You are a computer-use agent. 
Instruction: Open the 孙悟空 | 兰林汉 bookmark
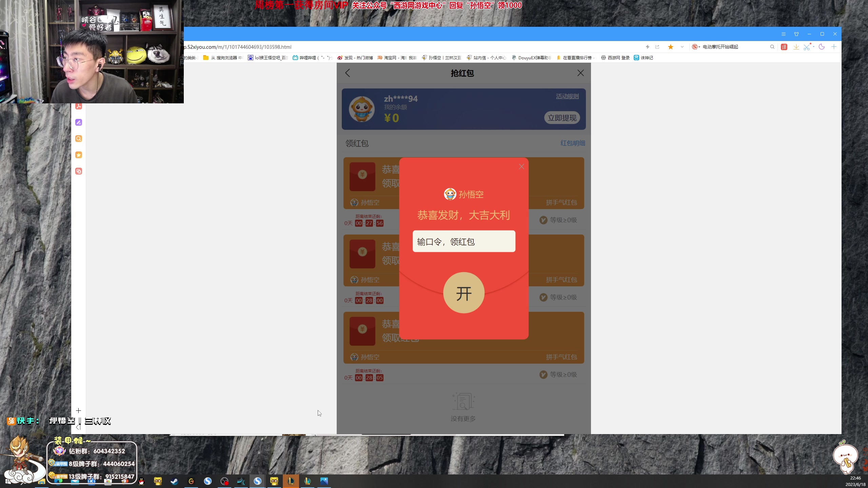coord(441,58)
